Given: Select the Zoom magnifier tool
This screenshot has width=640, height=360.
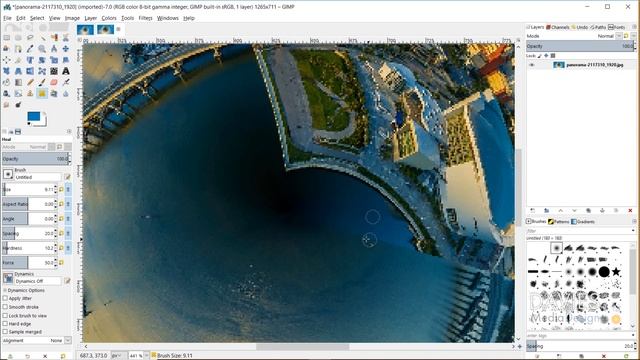Looking at the screenshot, I should pos(42,49).
